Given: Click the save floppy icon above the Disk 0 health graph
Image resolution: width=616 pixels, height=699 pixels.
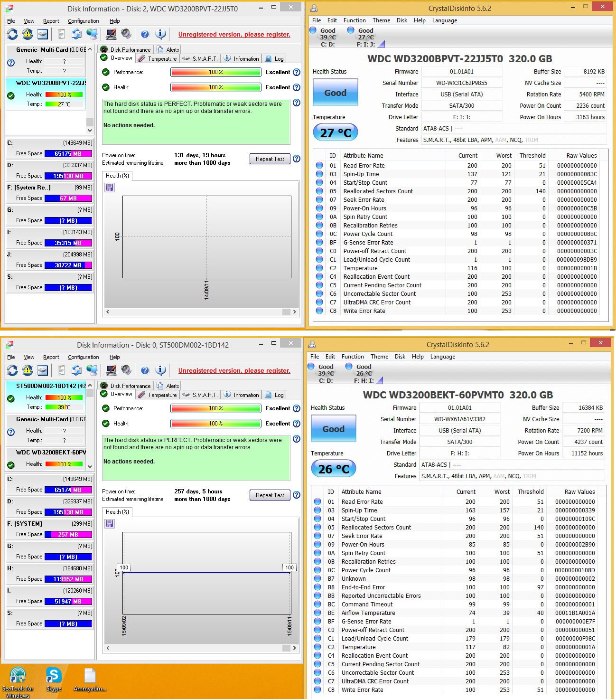Looking at the screenshot, I should [110, 523].
